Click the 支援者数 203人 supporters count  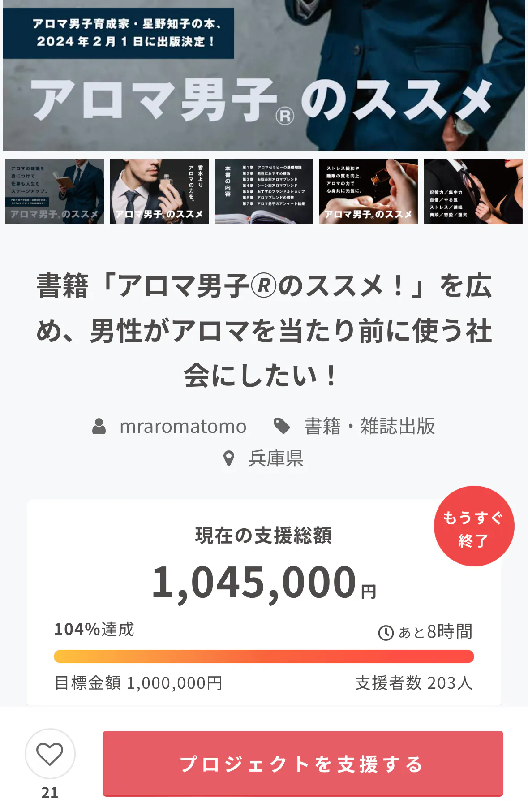(414, 683)
